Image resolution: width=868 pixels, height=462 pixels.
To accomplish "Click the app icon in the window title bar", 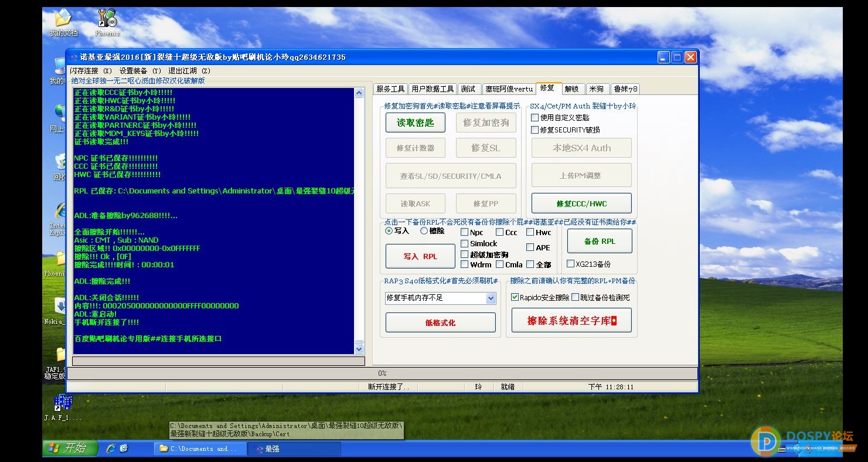I will [x=73, y=57].
